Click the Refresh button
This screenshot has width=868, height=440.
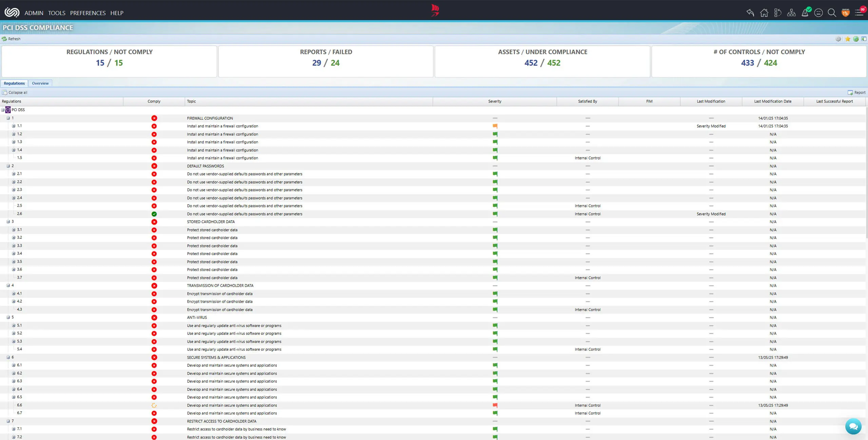[x=11, y=39]
